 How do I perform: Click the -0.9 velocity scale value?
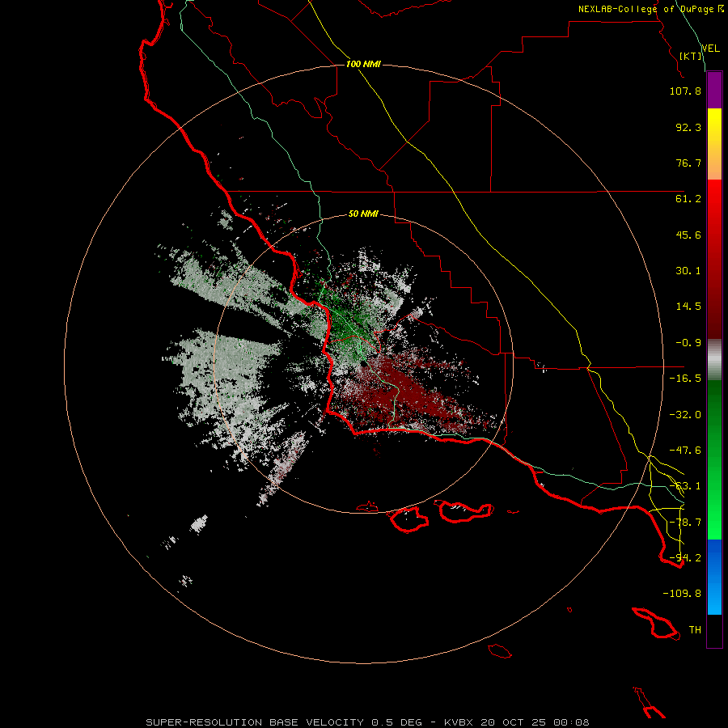688,343
